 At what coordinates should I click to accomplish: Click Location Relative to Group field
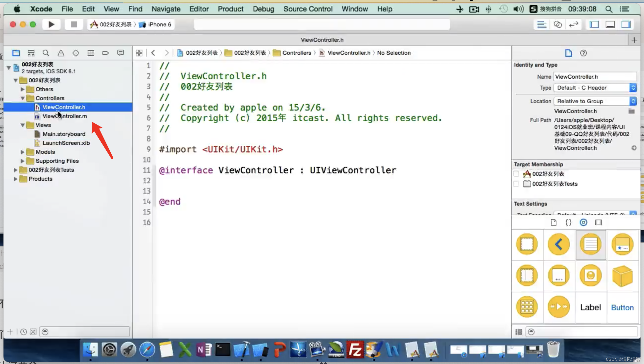(x=593, y=101)
